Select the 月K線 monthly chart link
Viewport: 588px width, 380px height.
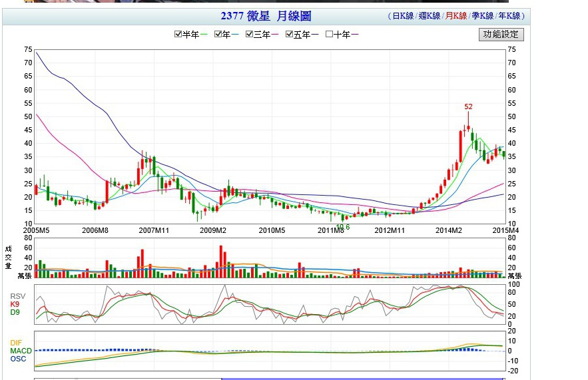(x=456, y=16)
